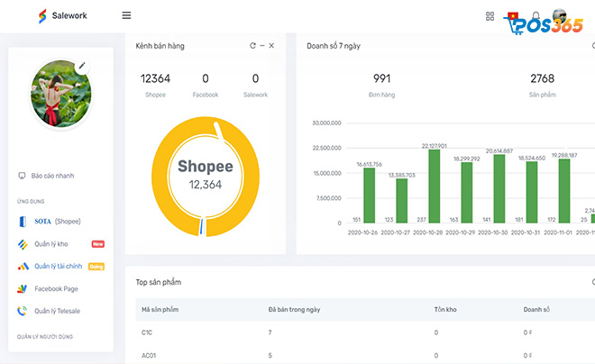Click the Báo cáo nhanh link

(52, 176)
